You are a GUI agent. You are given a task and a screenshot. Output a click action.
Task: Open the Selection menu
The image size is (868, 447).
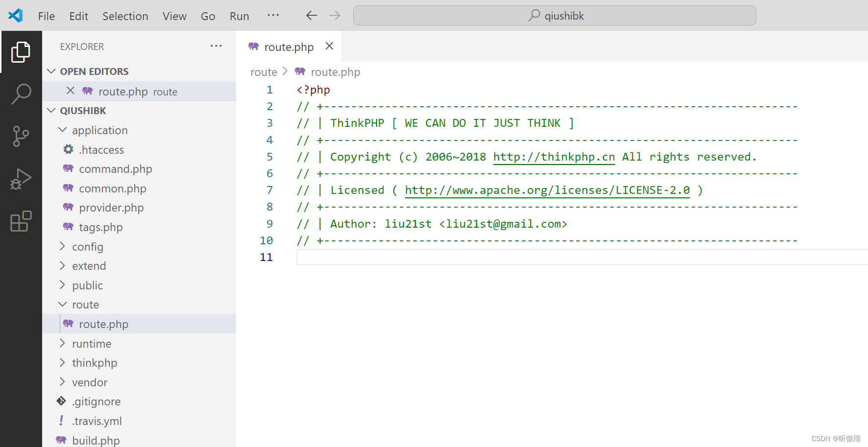tap(125, 16)
